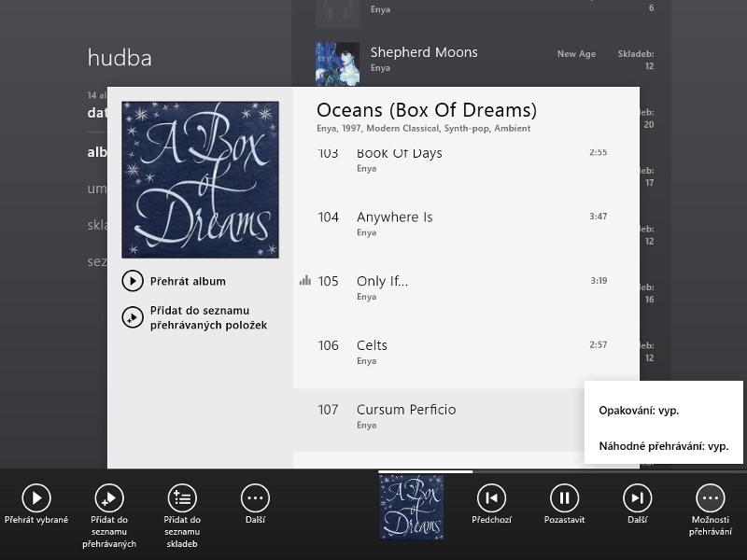
Task: Open the Další more options button
Action: coord(255,497)
